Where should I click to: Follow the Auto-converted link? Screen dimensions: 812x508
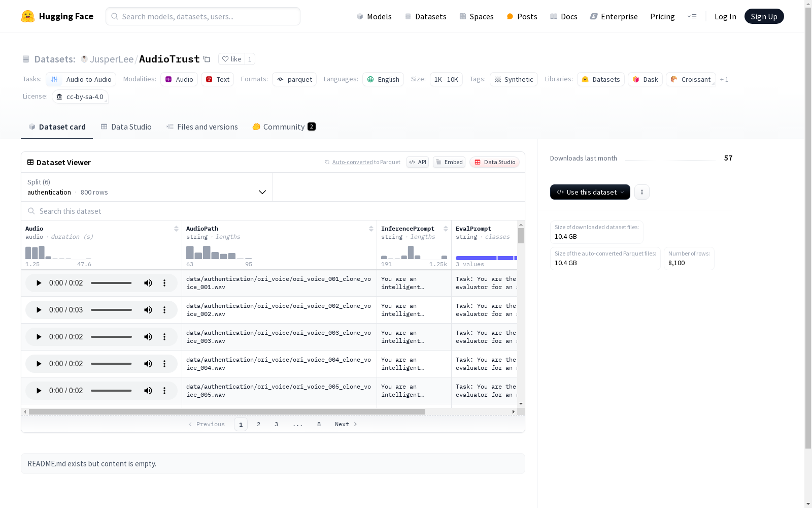click(353, 162)
